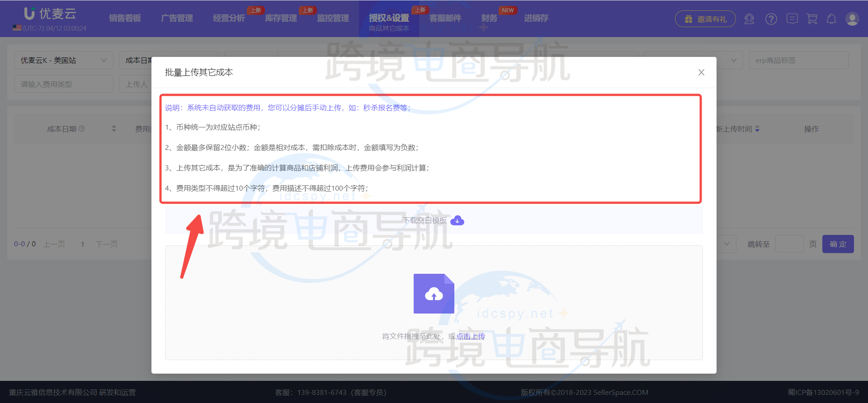
Task: Select page 1 in pagination
Action: tap(83, 244)
